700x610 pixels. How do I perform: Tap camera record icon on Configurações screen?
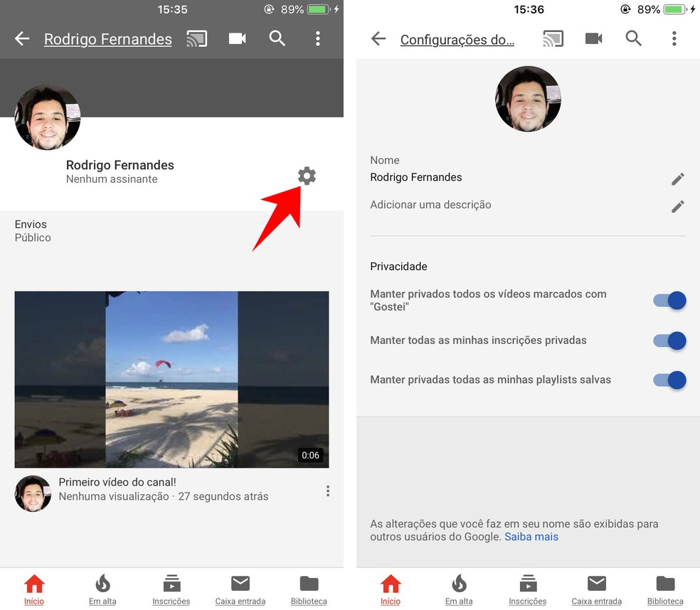click(593, 39)
